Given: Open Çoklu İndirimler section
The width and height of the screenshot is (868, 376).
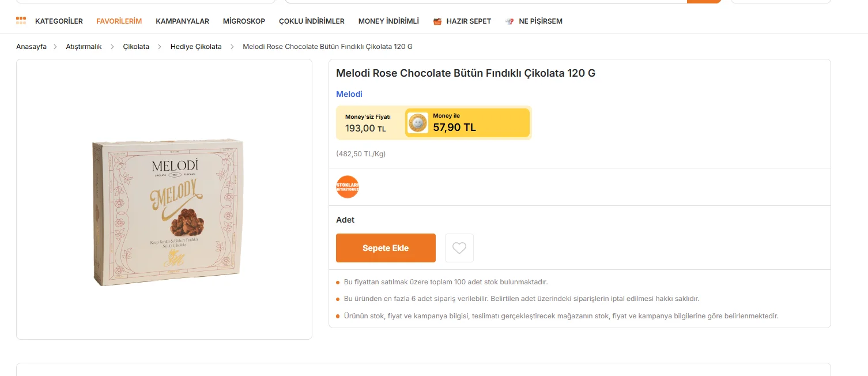Looking at the screenshot, I should [x=312, y=21].
